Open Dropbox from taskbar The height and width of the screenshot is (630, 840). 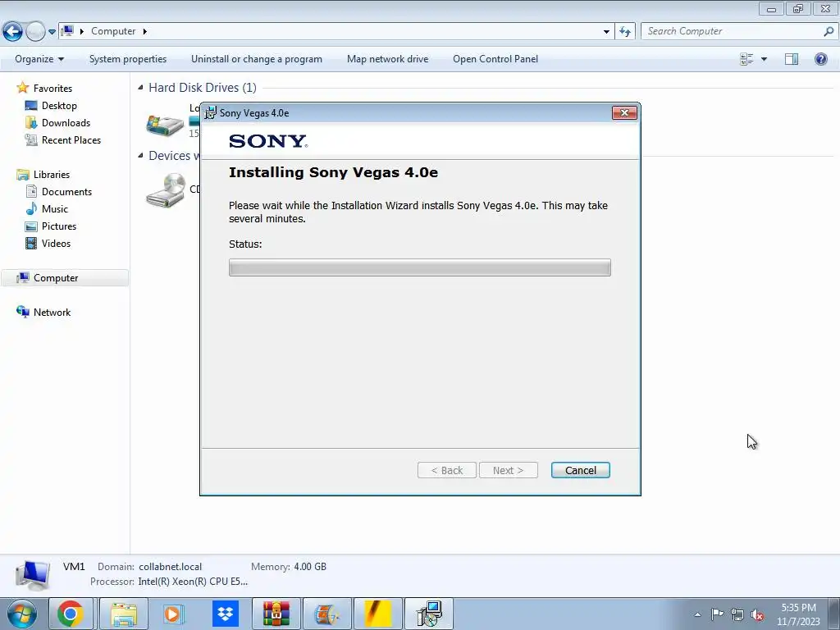click(225, 614)
